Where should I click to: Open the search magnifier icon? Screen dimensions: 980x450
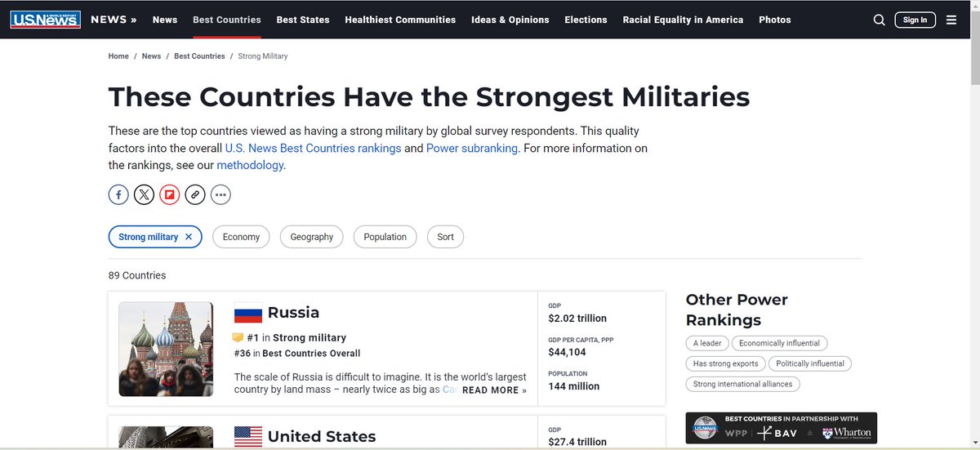pos(879,20)
